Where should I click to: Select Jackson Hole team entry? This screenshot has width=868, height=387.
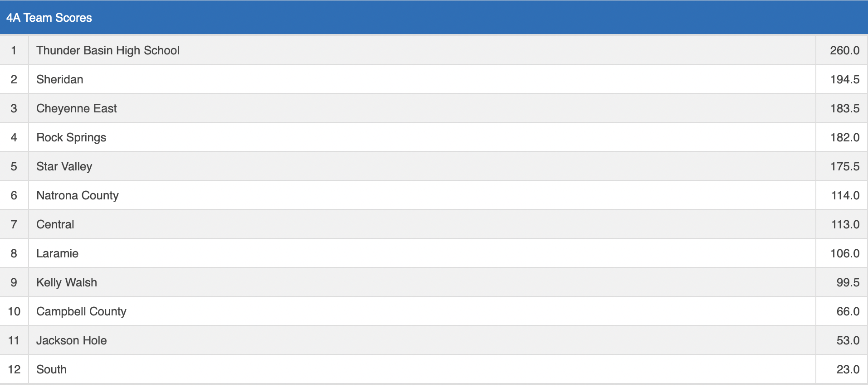pyautogui.click(x=72, y=340)
